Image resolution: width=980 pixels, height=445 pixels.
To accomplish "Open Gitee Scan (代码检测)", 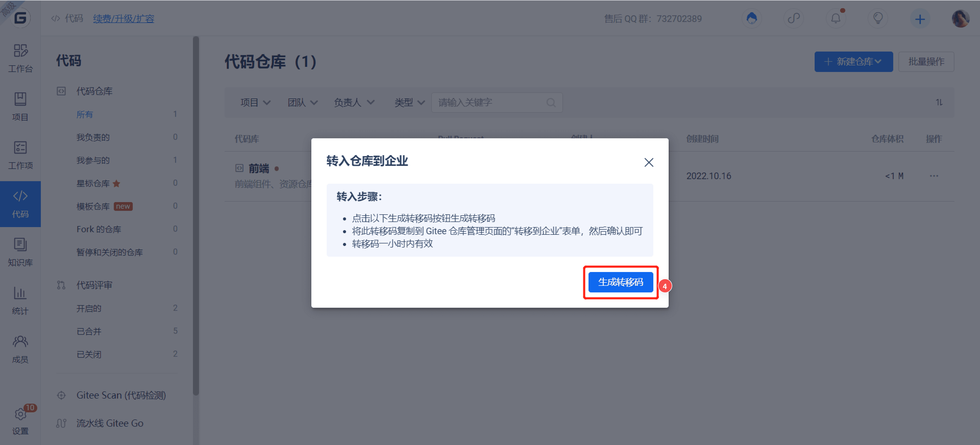I will point(121,395).
